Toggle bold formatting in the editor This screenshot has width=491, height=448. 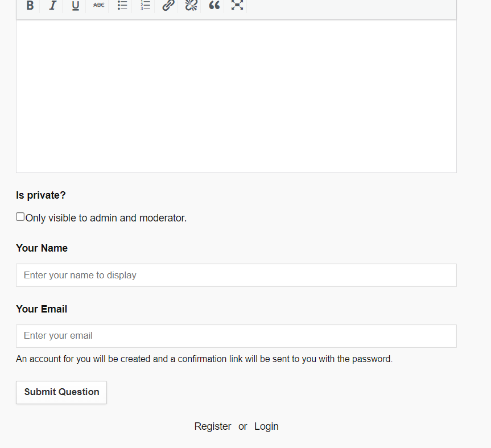pyautogui.click(x=30, y=6)
